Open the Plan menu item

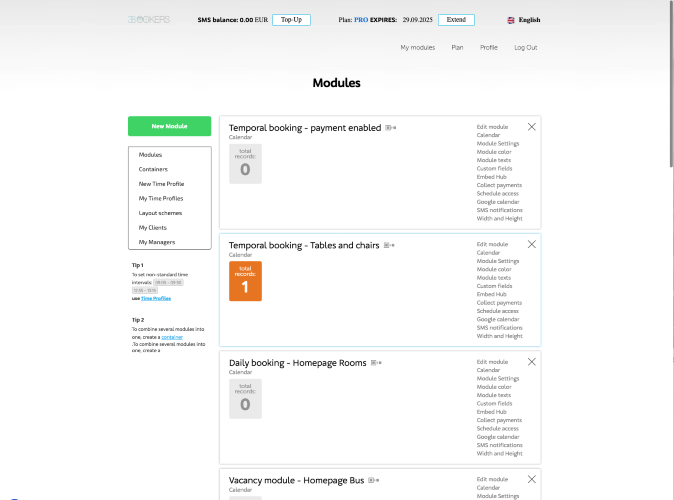pos(457,47)
